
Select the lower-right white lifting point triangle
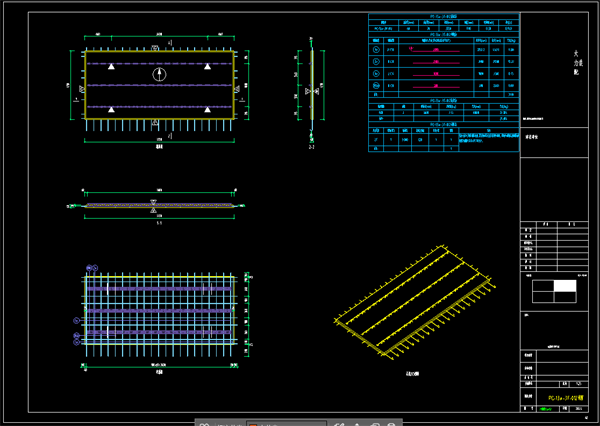pyautogui.click(x=207, y=110)
